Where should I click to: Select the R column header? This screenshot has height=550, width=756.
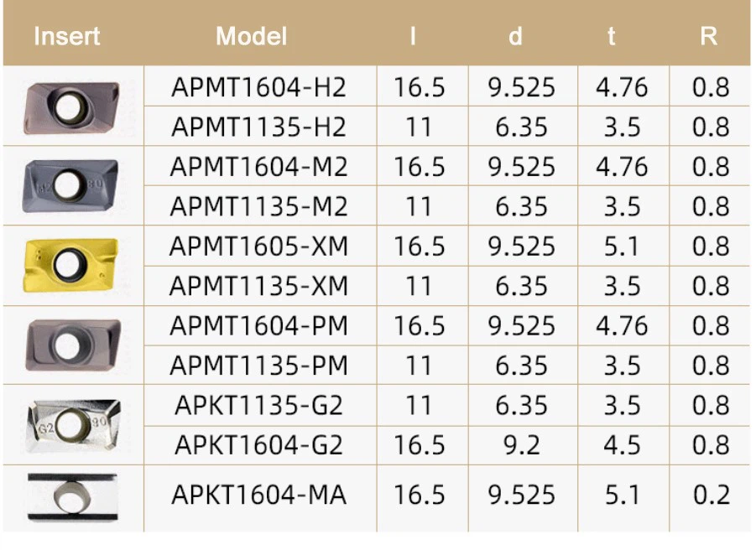[709, 36]
